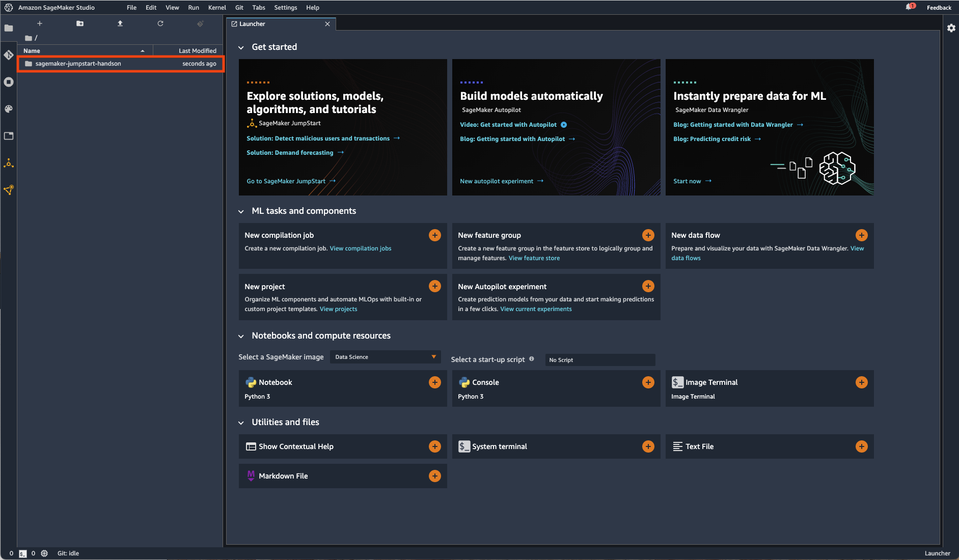Click the Feedback button

click(x=939, y=8)
